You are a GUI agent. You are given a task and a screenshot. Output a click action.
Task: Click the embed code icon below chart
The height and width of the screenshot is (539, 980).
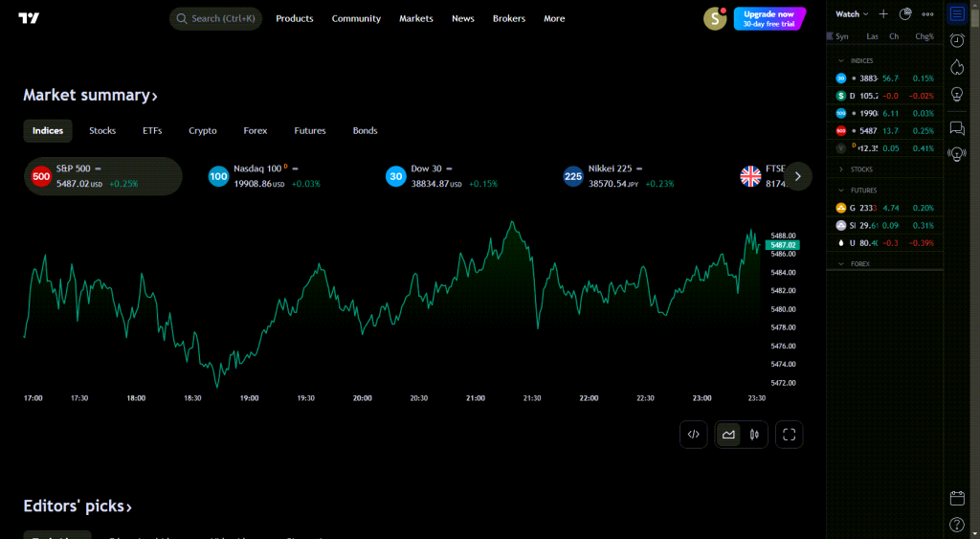point(693,435)
